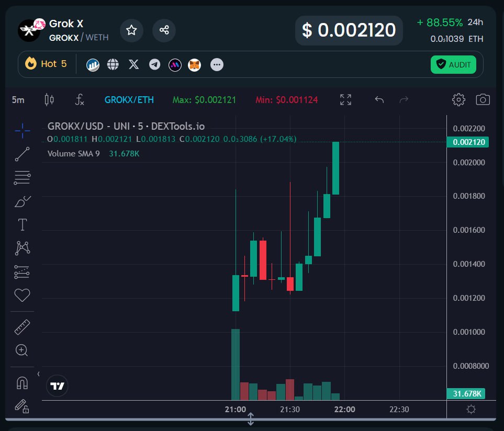This screenshot has width=504, height=431.
Task: Click the ETH price value 0.0₅1039
Action: [x=457, y=39]
